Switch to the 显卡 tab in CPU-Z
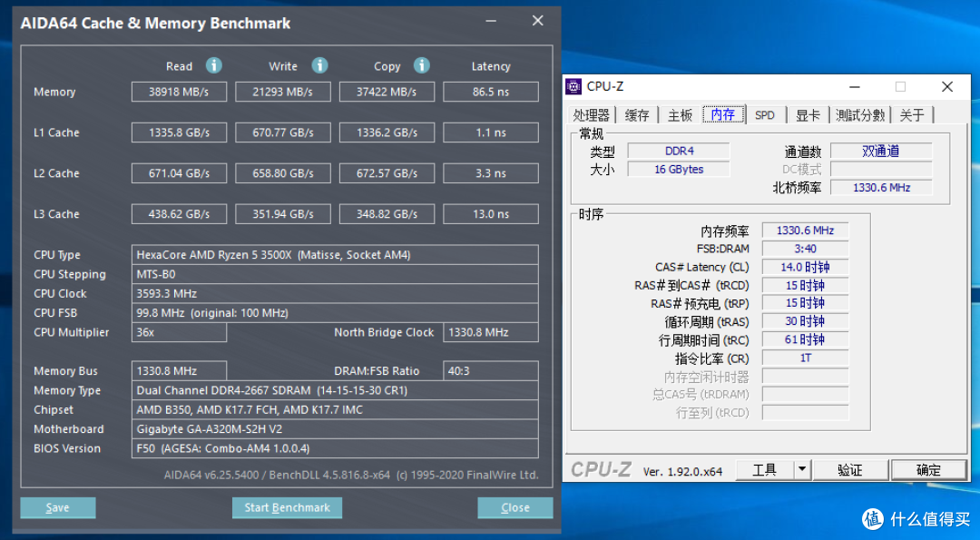Viewport: 980px width, 540px height. pyautogui.click(x=808, y=115)
